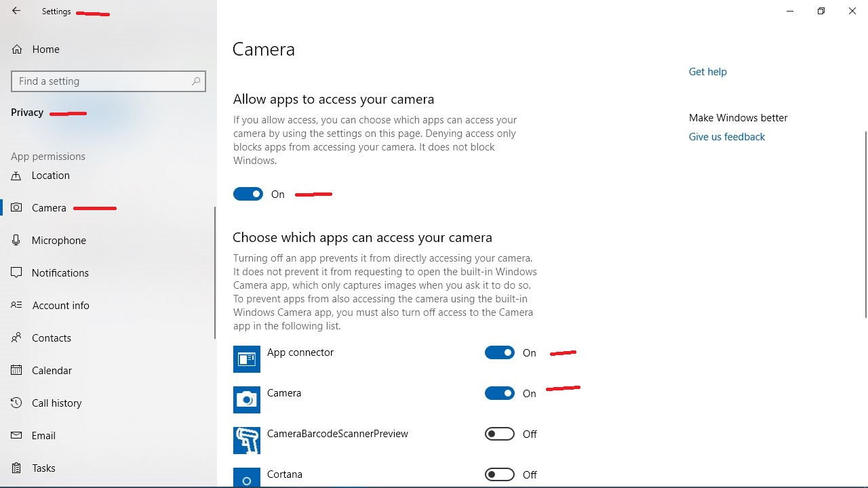Click the Account info sidebar icon
This screenshot has height=488, width=868.
(17, 305)
